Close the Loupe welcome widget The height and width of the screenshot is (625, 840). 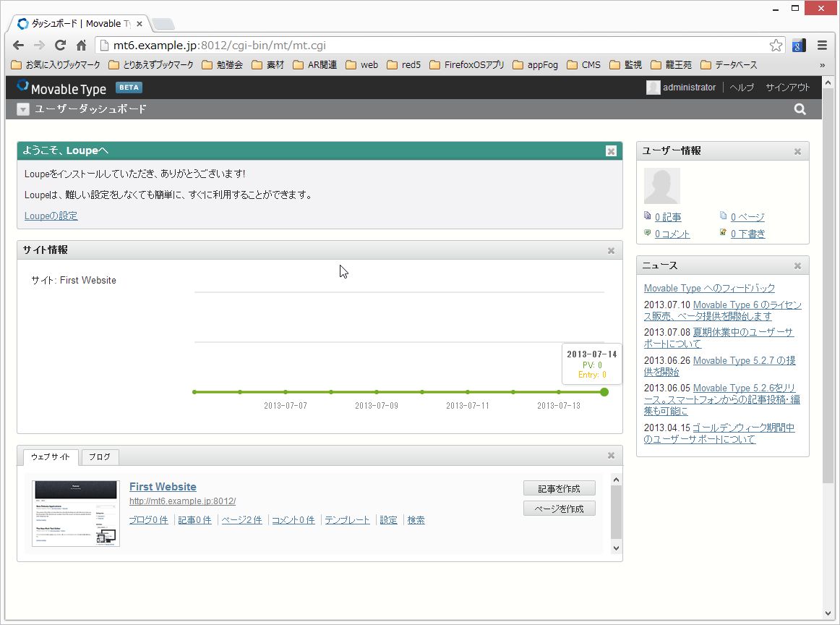coord(611,151)
